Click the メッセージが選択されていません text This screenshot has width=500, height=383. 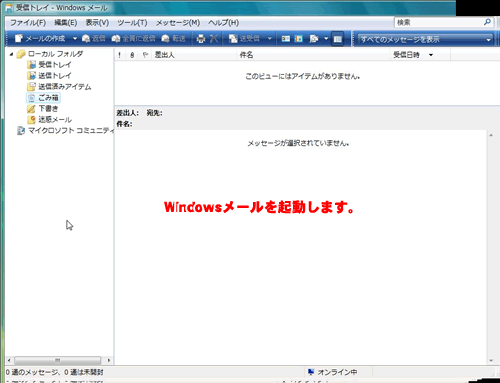point(298,143)
